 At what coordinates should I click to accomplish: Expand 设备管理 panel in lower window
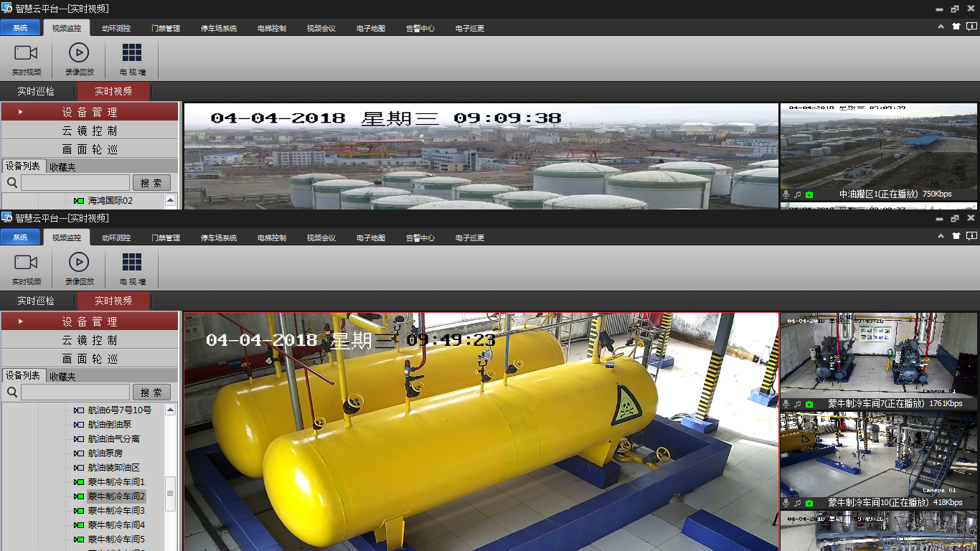tap(90, 321)
